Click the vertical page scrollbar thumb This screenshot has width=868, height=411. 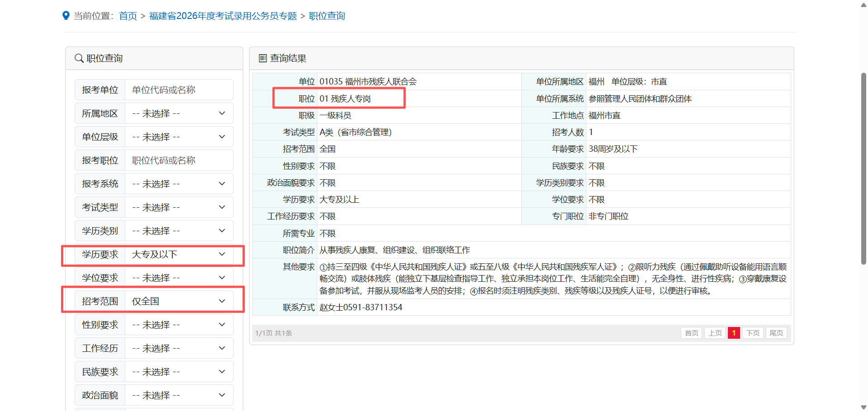pos(863,168)
